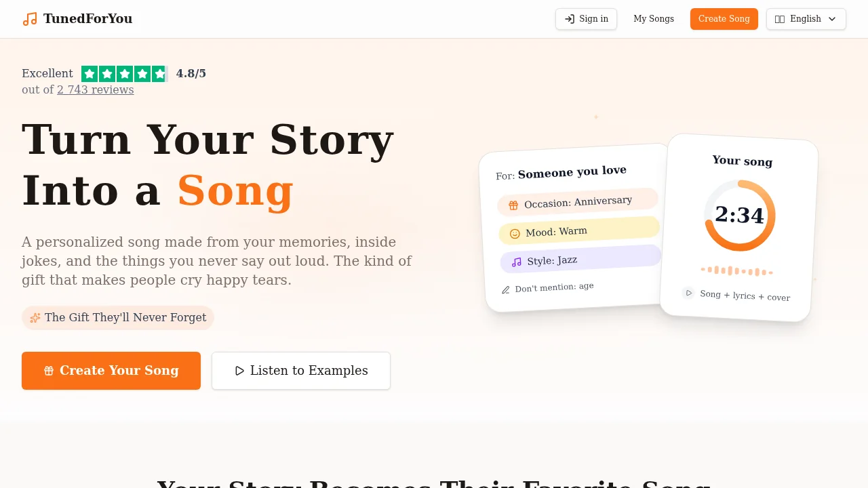868x488 pixels.
Task: Toggle the Mood: Warm tag
Action: (579, 231)
